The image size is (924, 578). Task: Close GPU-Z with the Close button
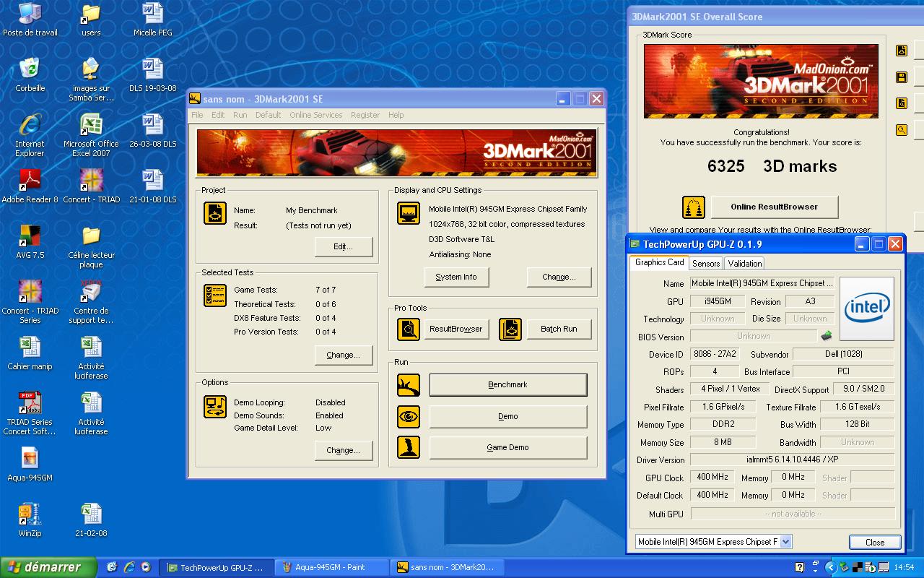point(875,542)
